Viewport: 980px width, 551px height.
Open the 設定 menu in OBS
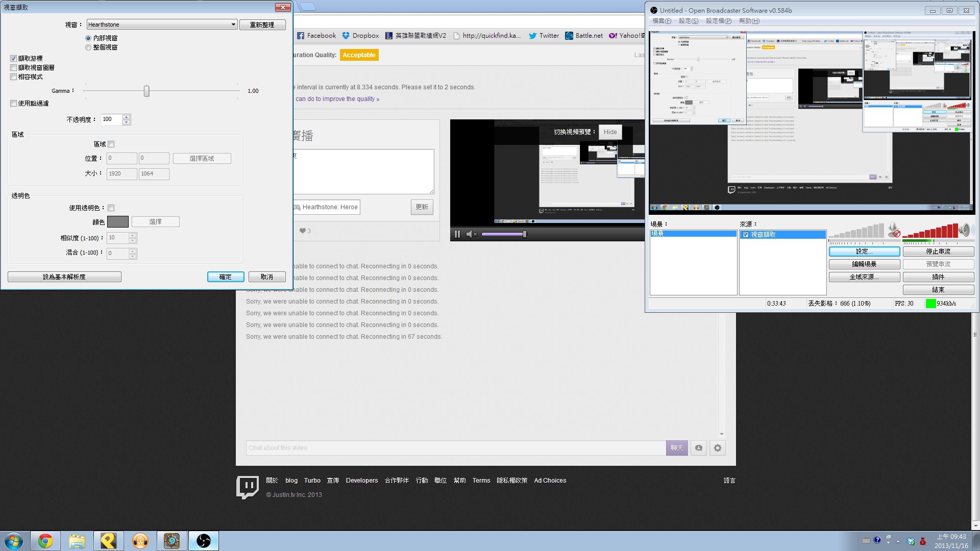(x=689, y=21)
